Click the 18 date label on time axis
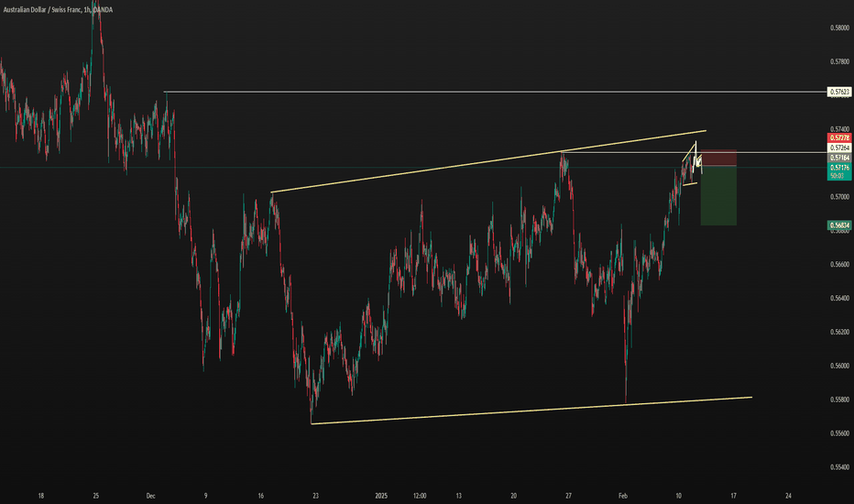 click(41, 496)
